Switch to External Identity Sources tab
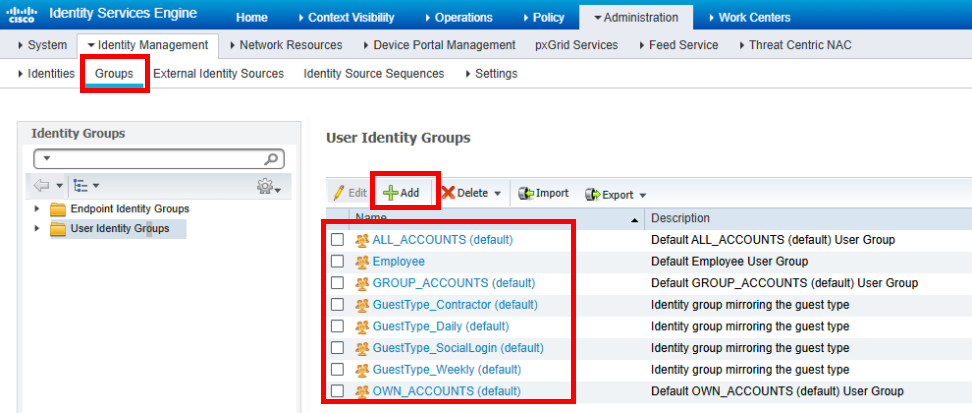This screenshot has width=972, height=413. pos(218,74)
